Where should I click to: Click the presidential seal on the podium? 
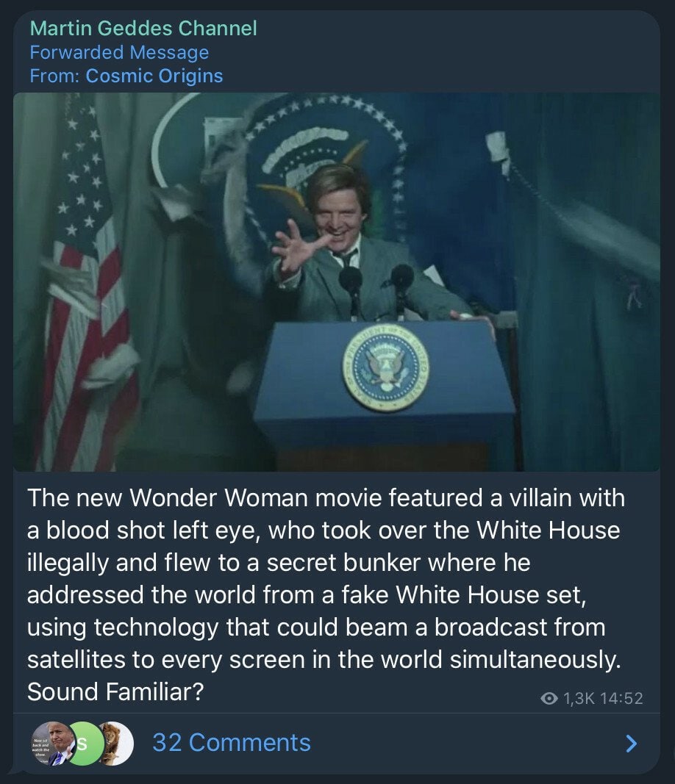coord(385,369)
